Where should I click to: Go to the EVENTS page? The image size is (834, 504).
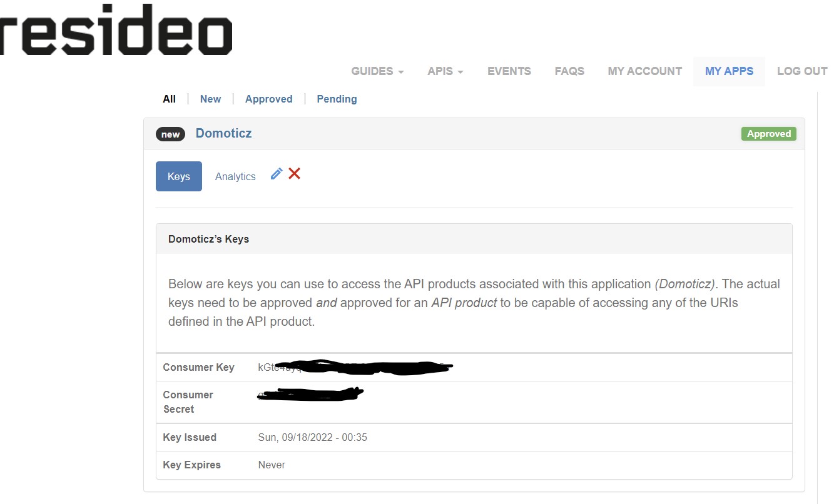click(509, 71)
